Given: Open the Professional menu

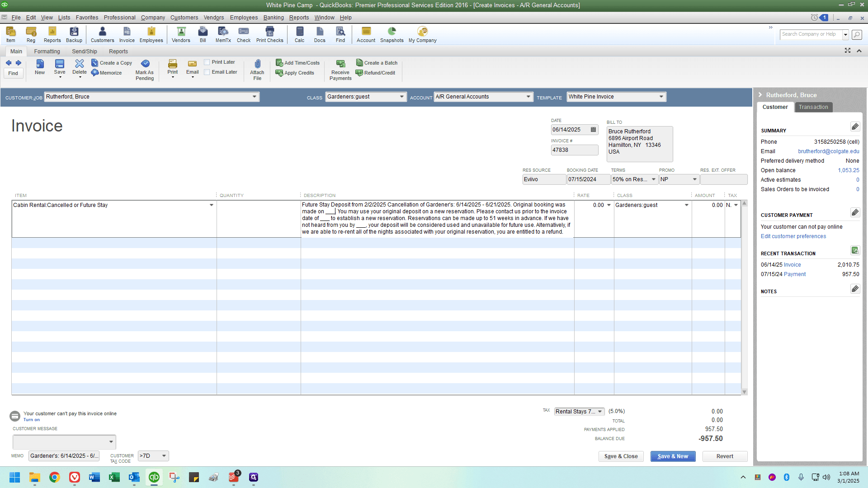Looking at the screenshot, I should click(x=119, y=18).
